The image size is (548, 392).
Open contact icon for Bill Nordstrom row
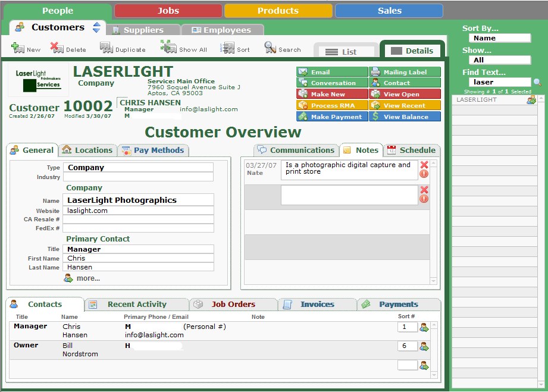[x=424, y=347]
